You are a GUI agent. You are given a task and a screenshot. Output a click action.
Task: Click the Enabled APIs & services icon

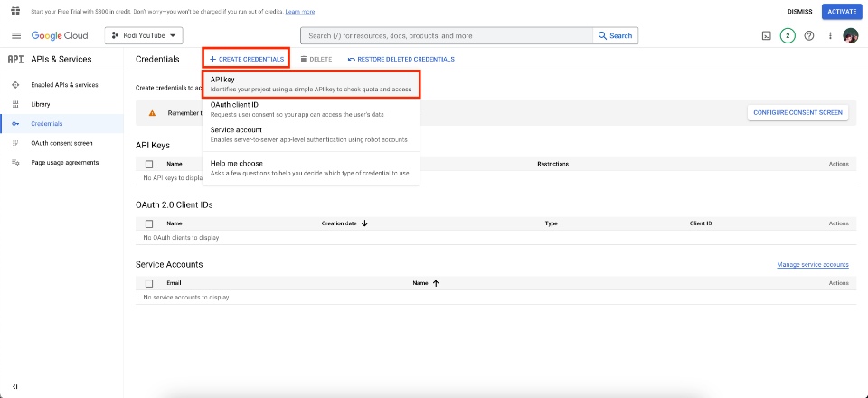15,85
